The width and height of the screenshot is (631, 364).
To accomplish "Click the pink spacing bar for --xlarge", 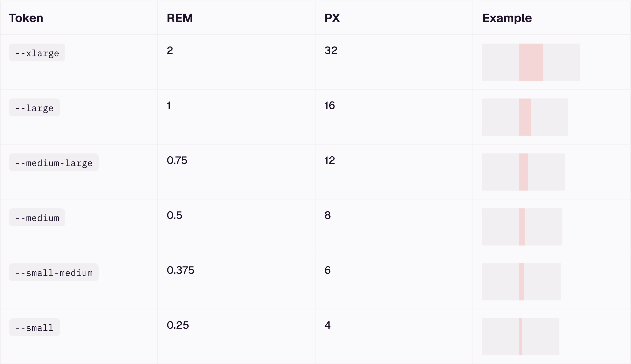I will point(531,62).
